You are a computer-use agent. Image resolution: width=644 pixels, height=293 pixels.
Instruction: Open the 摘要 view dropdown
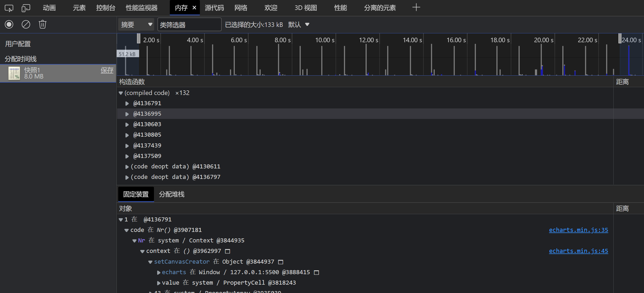(x=136, y=24)
